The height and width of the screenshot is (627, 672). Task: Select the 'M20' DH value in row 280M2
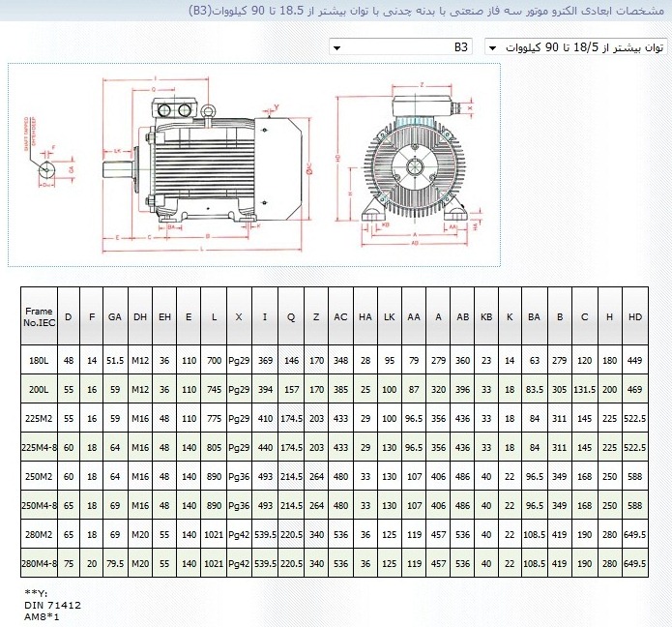[x=140, y=534]
